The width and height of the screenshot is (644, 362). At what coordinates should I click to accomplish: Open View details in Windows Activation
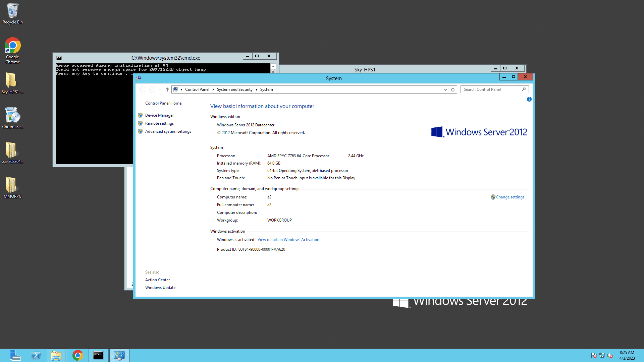(288, 240)
